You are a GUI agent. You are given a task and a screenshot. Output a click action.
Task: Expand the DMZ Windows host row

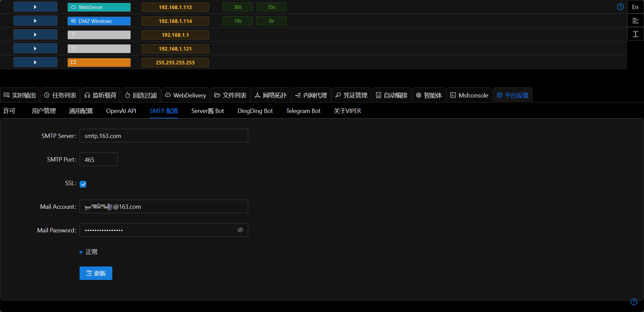click(x=35, y=21)
